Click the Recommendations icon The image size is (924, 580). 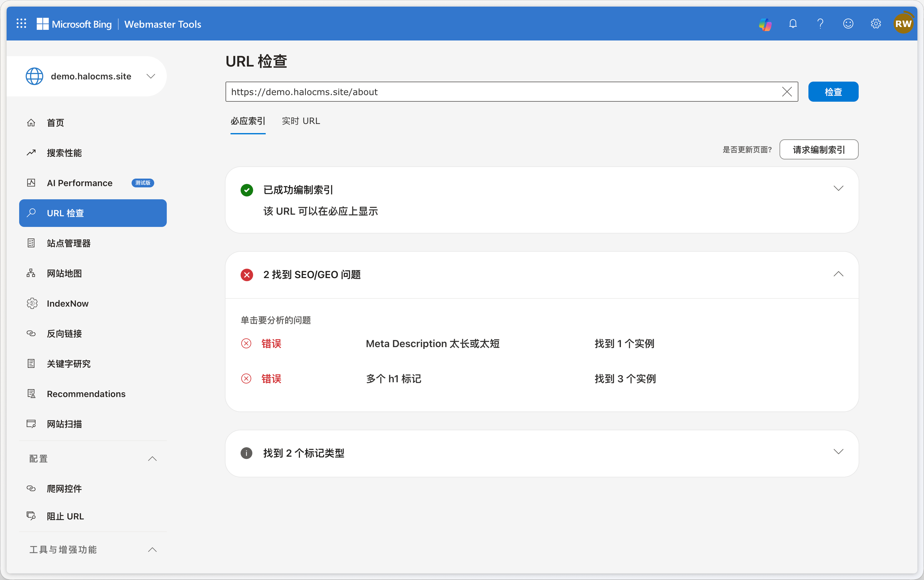31,394
